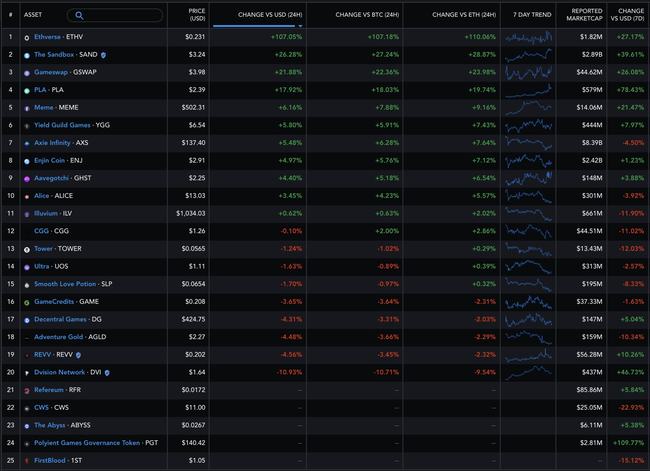
Task: Click the Ethverse coin icon
Action: (27, 38)
